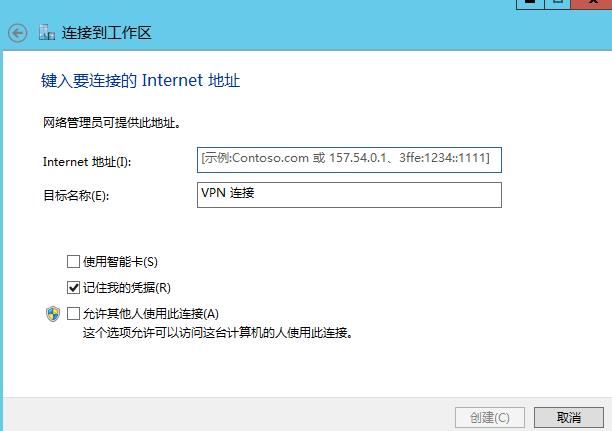Image resolution: width=612 pixels, height=431 pixels.
Task: Click the 记住我的凭据(R) label text
Action: point(127,288)
